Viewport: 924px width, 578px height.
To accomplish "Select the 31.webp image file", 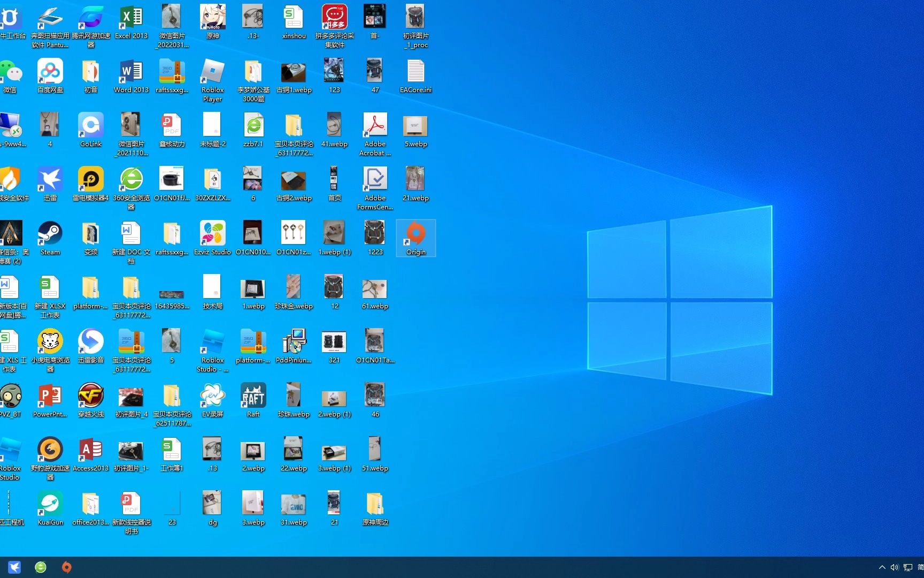I will point(294,508).
